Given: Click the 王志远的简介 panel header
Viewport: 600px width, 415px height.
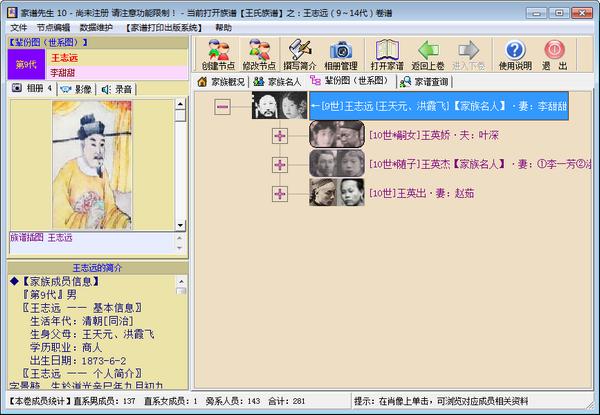Looking at the screenshot, I should tap(97, 268).
